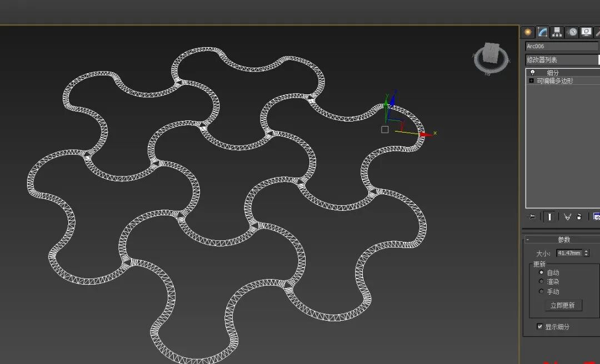
Task: Click the red X axis gizmo arrow
Action: [x=426, y=134]
